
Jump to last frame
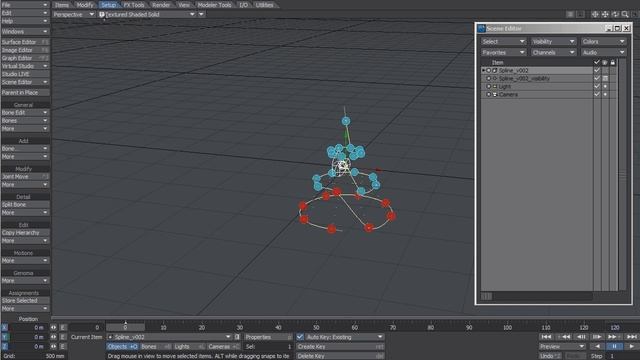[x=631, y=337]
